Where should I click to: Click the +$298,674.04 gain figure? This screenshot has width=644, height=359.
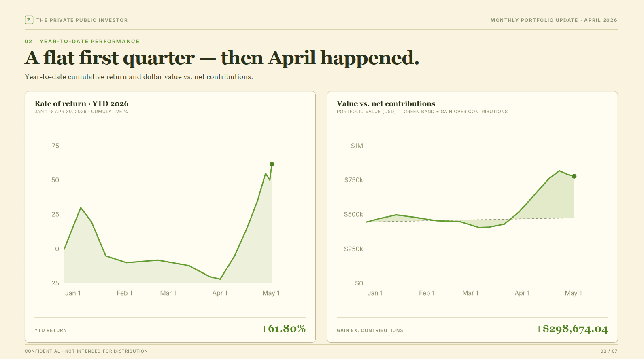pos(572,329)
